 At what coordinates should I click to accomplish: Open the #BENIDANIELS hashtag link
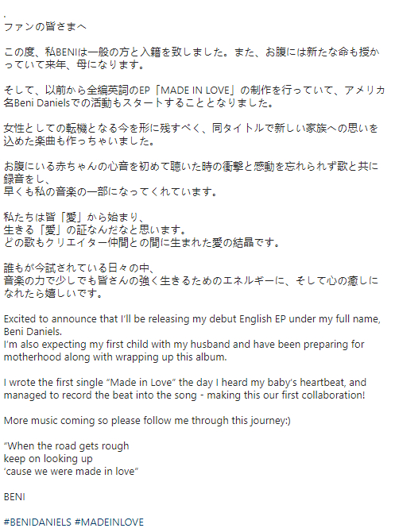click(x=37, y=522)
